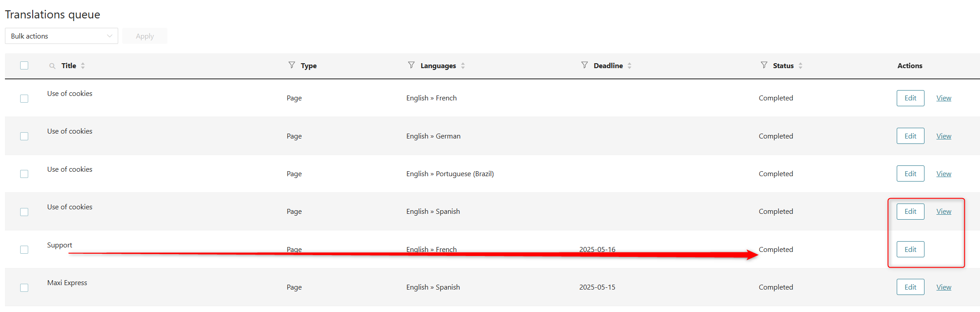The image size is (980, 312).
Task: Click Completed status in Maxi Express row
Action: pyautogui.click(x=776, y=287)
